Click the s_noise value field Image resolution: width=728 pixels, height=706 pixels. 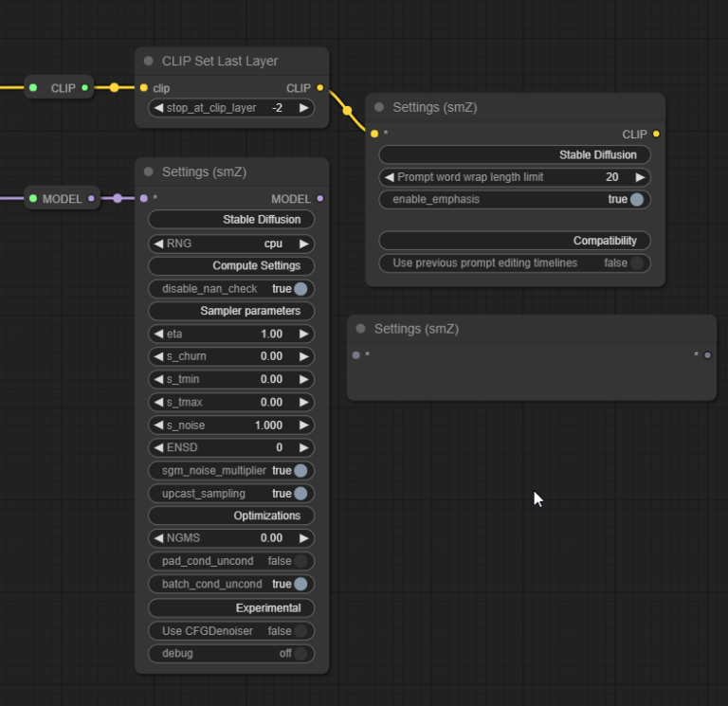click(231, 425)
